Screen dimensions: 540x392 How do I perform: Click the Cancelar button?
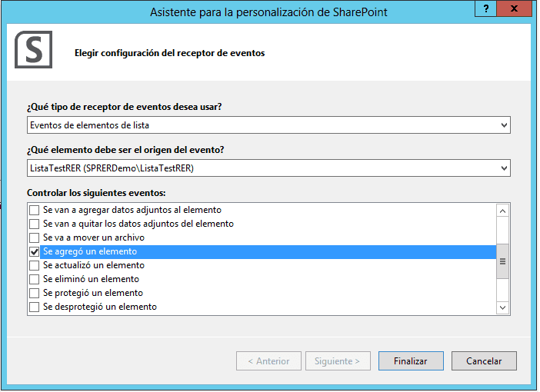tap(484, 360)
